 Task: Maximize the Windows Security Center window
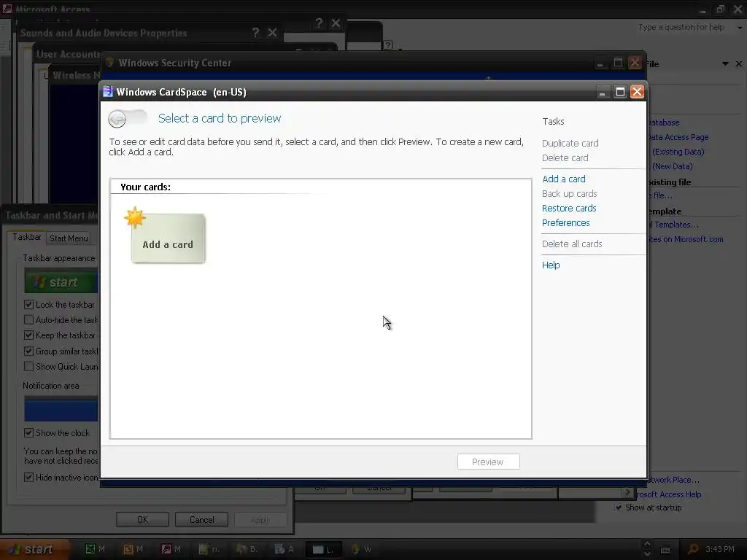pos(618,63)
